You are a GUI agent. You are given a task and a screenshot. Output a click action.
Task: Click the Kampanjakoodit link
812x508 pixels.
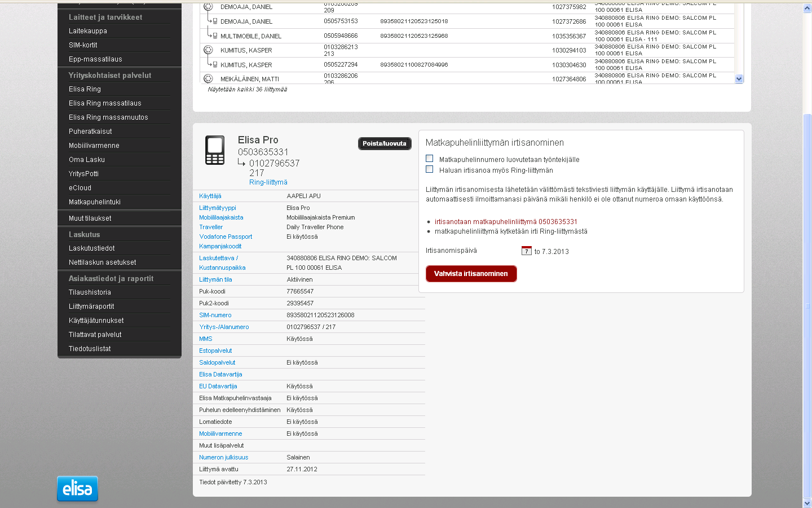[x=220, y=246]
